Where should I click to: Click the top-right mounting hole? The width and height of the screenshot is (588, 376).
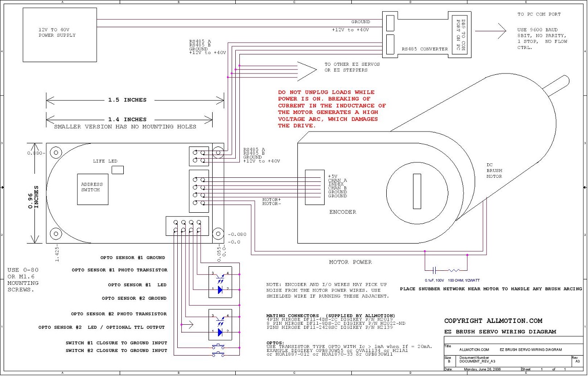pos(218,153)
